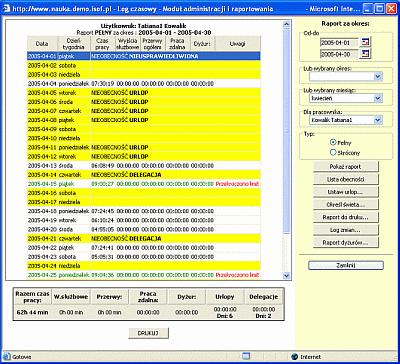Click NIEOBECNOŚĆ DELEGACJA on 2005-04-14
This screenshot has height=364, width=400.
click(x=126, y=174)
